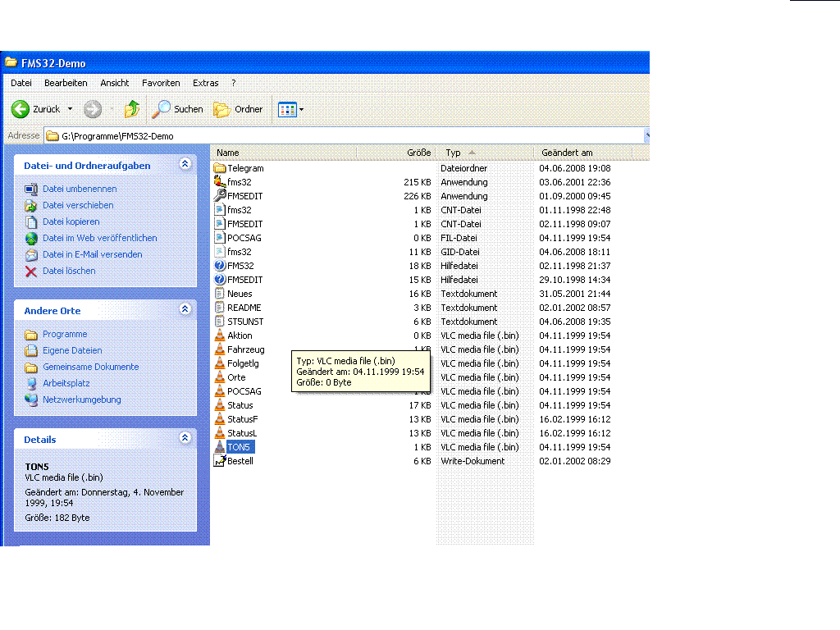Click Datei in E-Mail versenden link
This screenshot has height=630, width=840.
93,255
